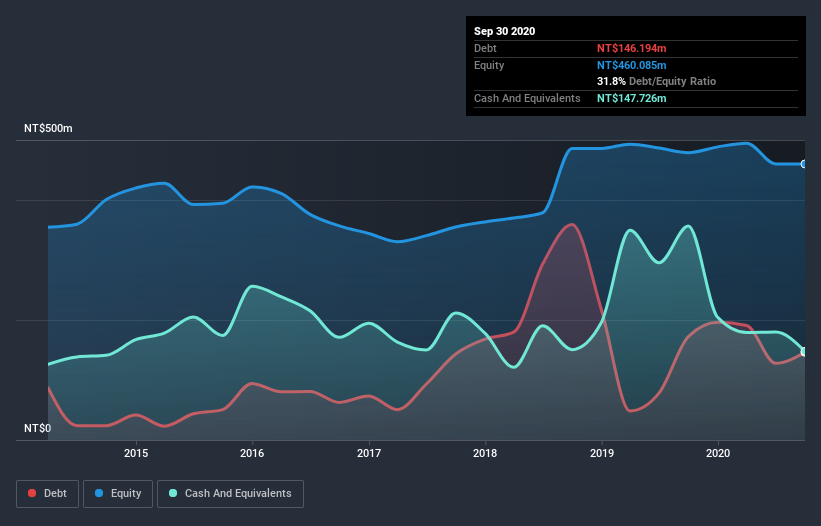Viewport: 821px width, 526px height.
Task: Click the debt value NT$146.194m
Action: click(x=631, y=48)
